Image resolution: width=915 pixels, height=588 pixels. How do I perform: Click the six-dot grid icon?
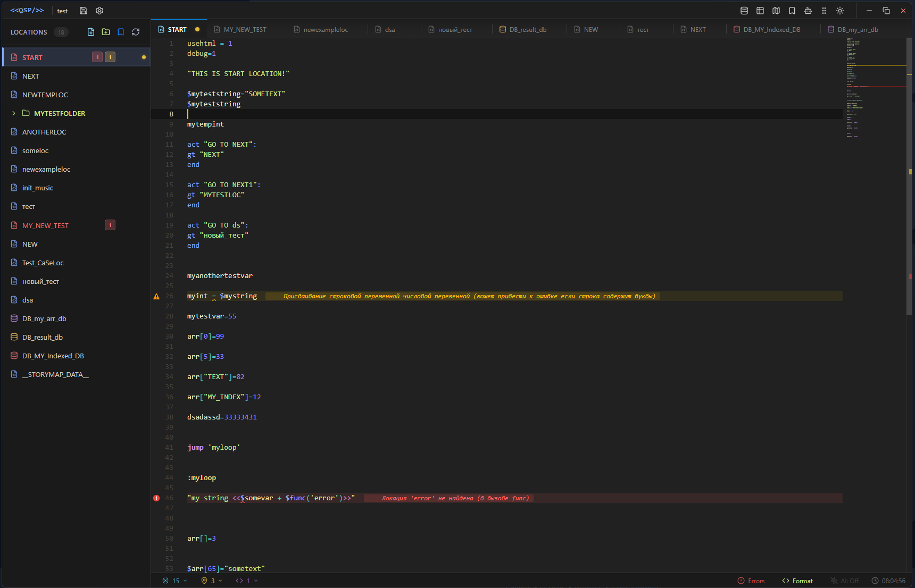(824, 11)
